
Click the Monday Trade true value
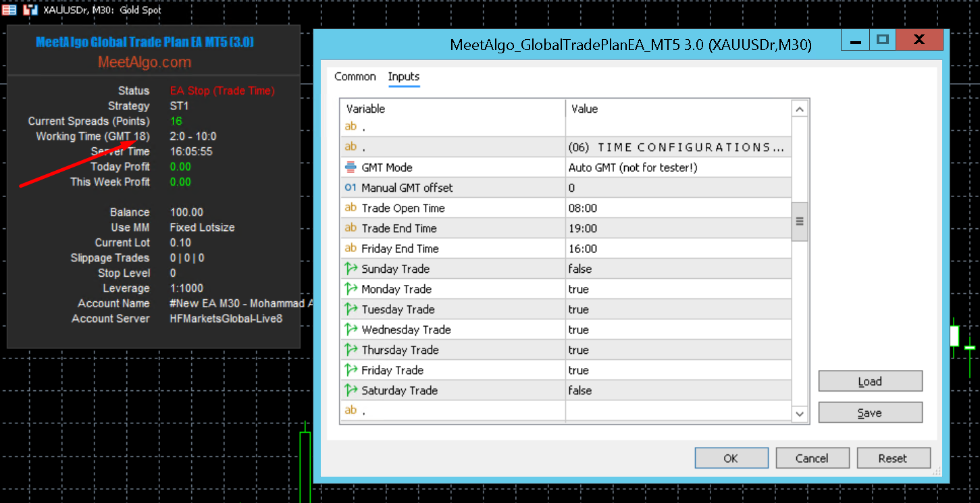(579, 289)
